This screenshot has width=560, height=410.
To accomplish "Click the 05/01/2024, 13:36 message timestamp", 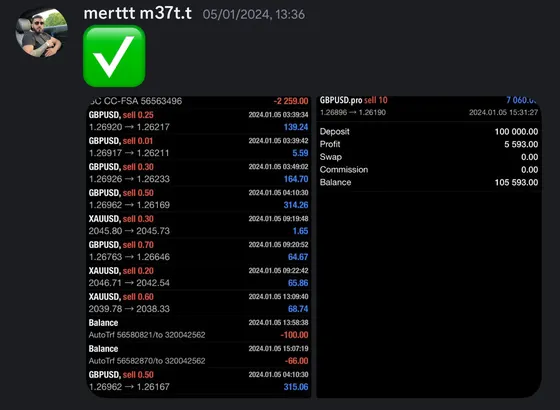I will [x=254, y=14].
